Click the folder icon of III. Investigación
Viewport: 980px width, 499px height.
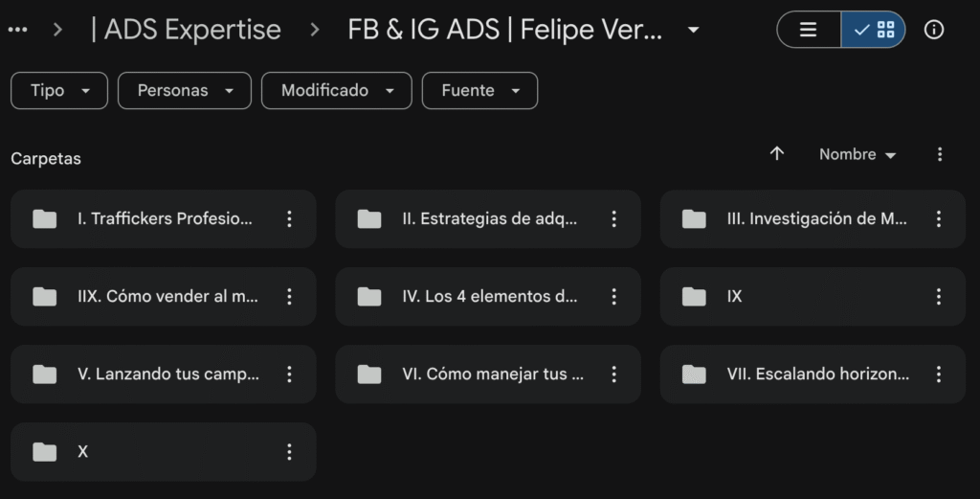(x=694, y=219)
